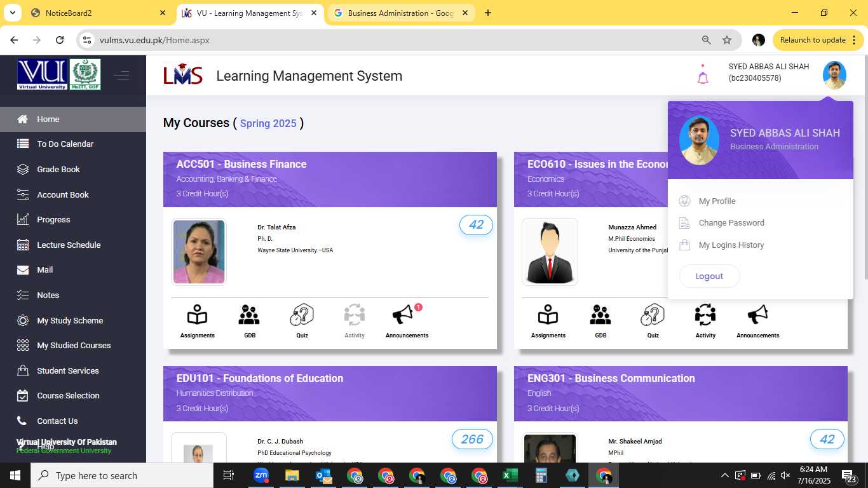The image size is (868, 488).
Task: Click profile photo in user dropdown panel
Action: [699, 140]
